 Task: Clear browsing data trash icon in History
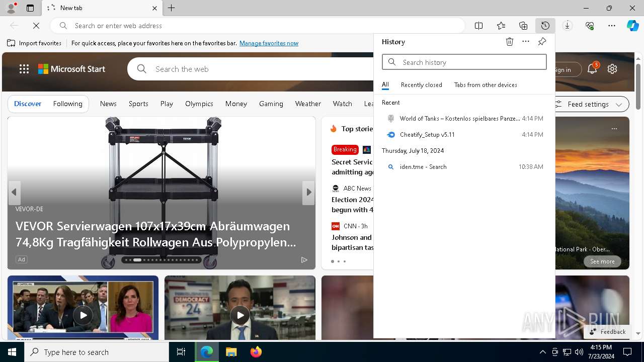click(510, 42)
